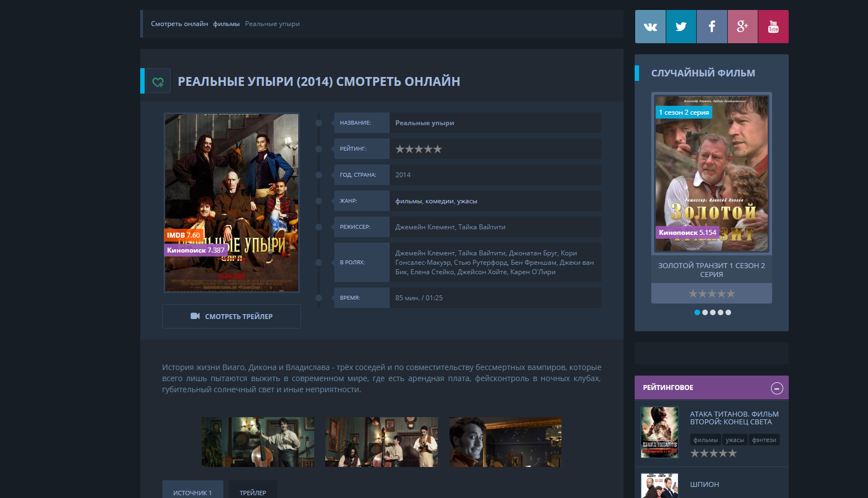Click фэнтези tag under Атака титанов
Viewport: 868px width, 498px height.
(x=764, y=440)
